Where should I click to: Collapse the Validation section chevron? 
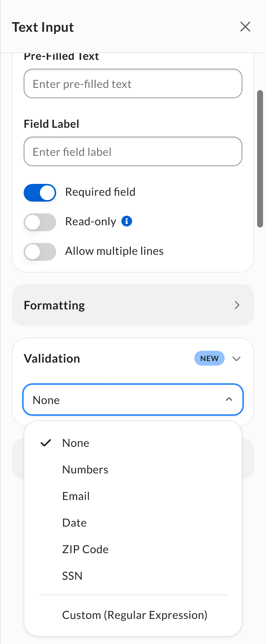click(236, 358)
